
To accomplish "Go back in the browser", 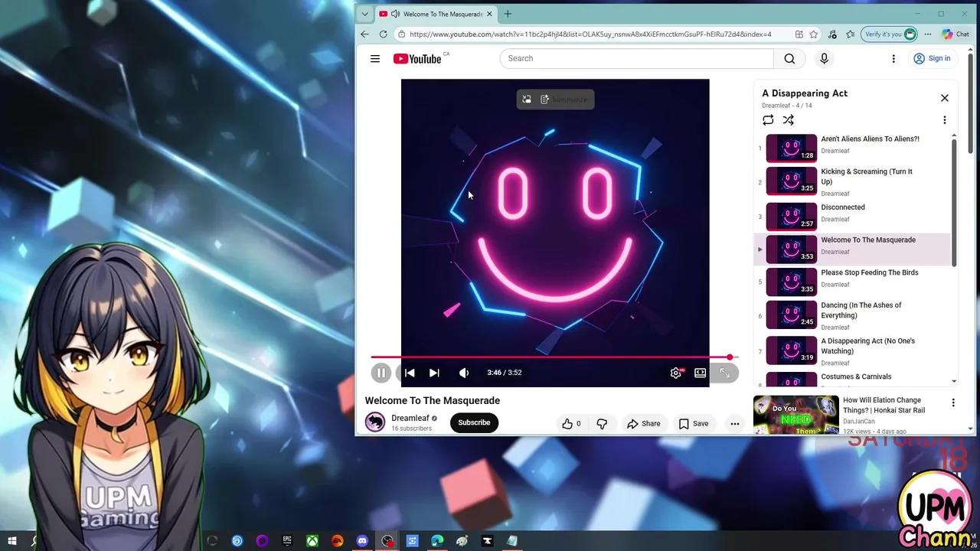I will pos(365,34).
